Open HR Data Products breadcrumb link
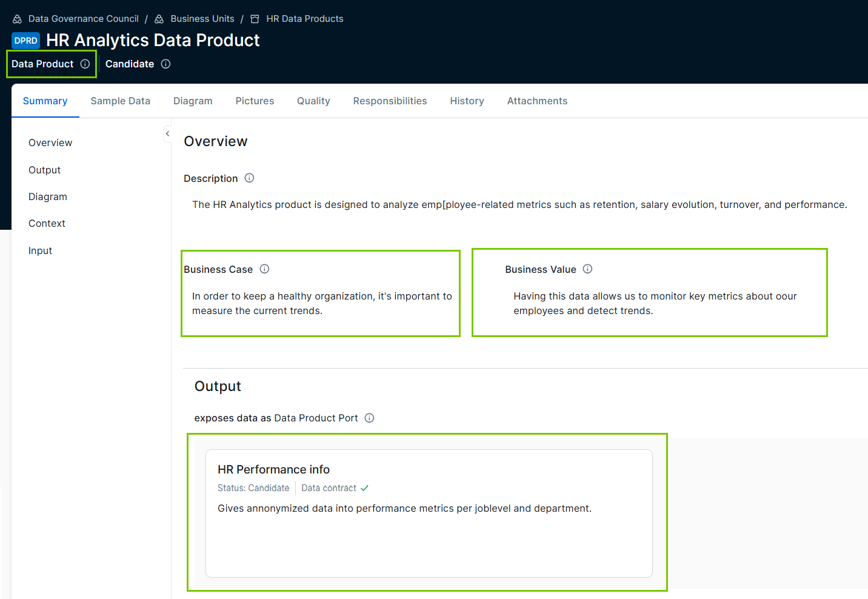Image resolution: width=868 pixels, height=599 pixels. pos(305,19)
